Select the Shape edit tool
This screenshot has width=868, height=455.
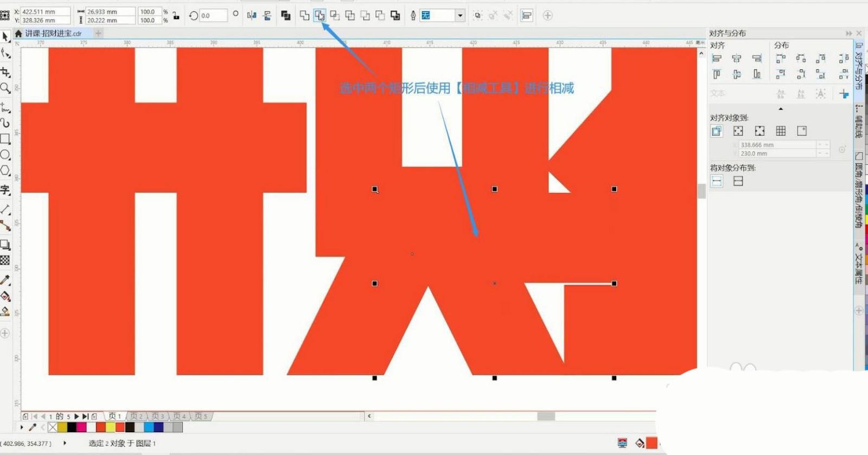(5, 53)
